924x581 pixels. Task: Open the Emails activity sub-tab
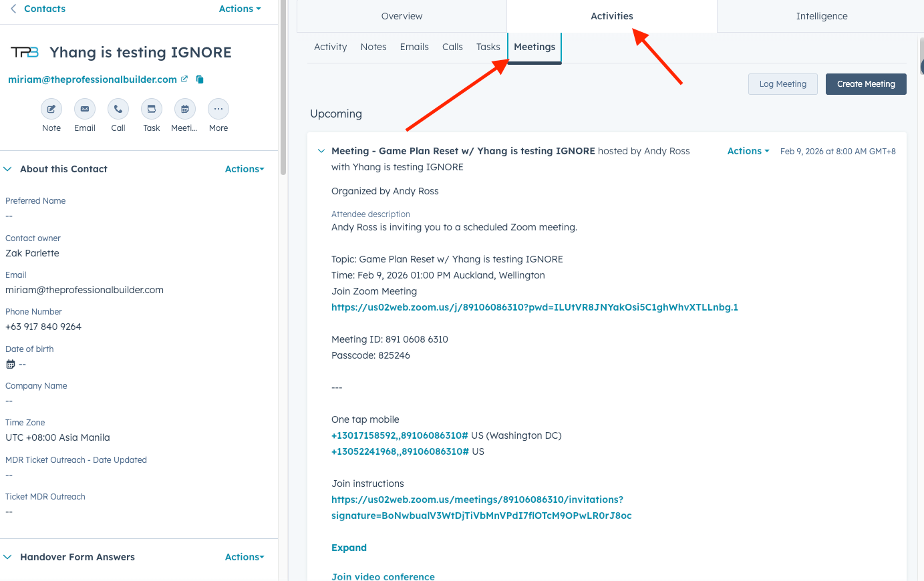[x=414, y=47]
